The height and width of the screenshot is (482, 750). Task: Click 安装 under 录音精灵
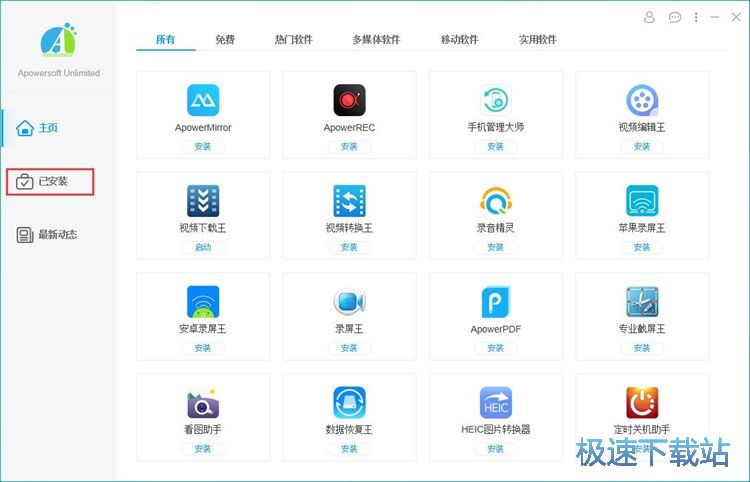[496, 248]
